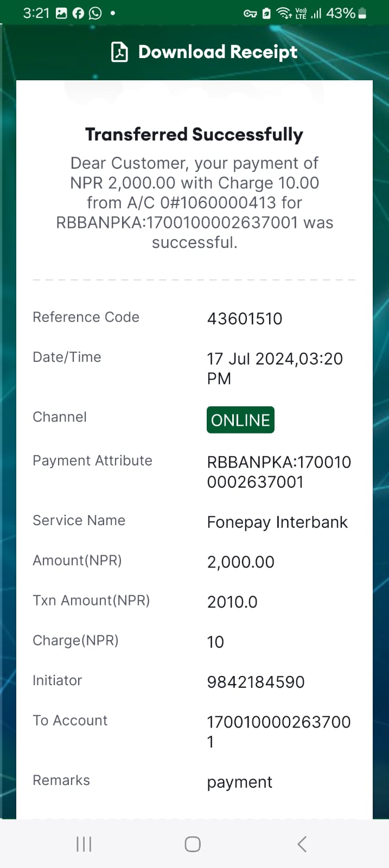Tap the Transferred Successfully heading
This screenshot has height=868, width=389.
tap(194, 135)
